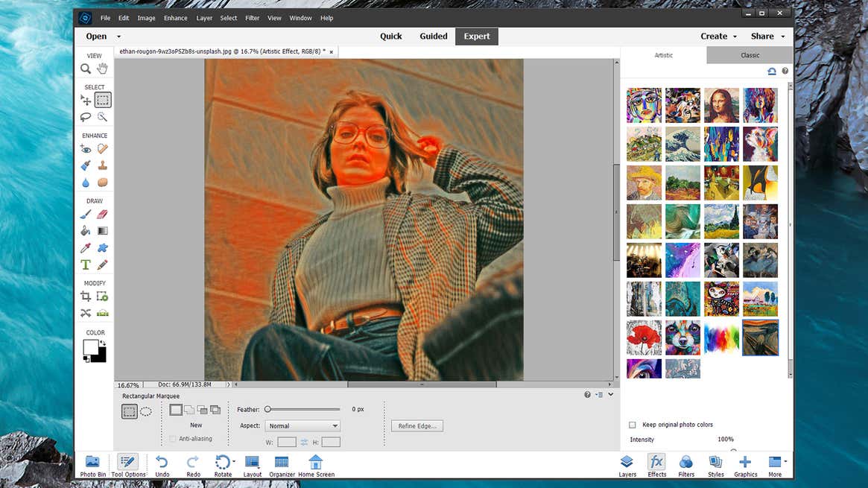Select the Eraser tool
This screenshot has width=868, height=488.
(x=102, y=215)
